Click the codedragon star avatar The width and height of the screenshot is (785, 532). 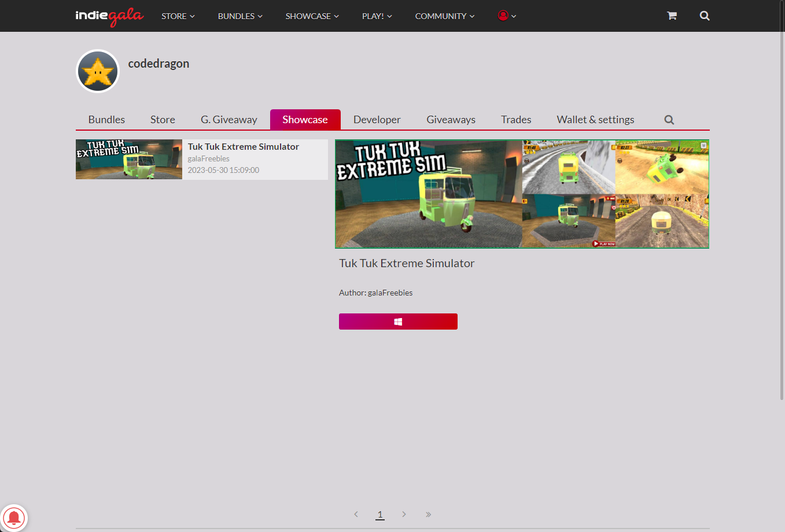(x=98, y=71)
